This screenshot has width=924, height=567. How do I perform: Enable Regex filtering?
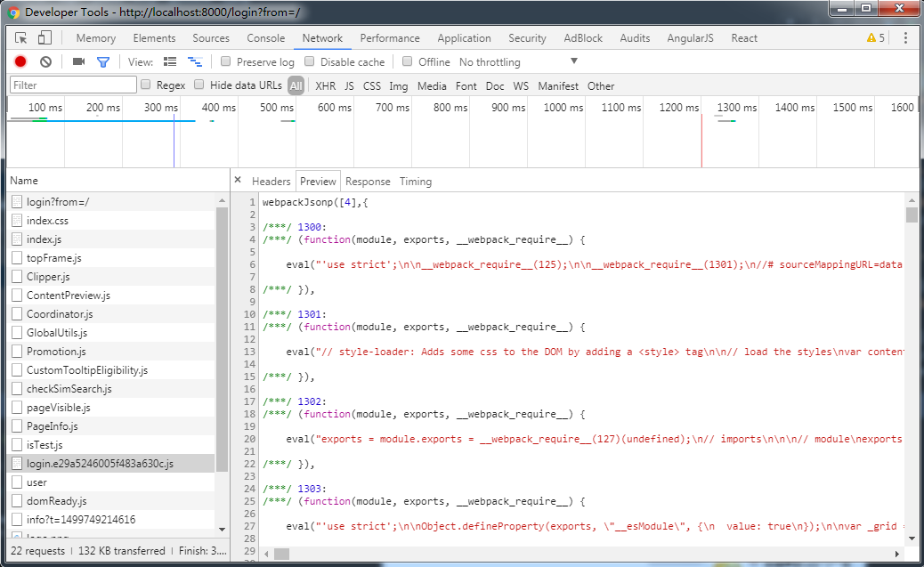pos(145,85)
